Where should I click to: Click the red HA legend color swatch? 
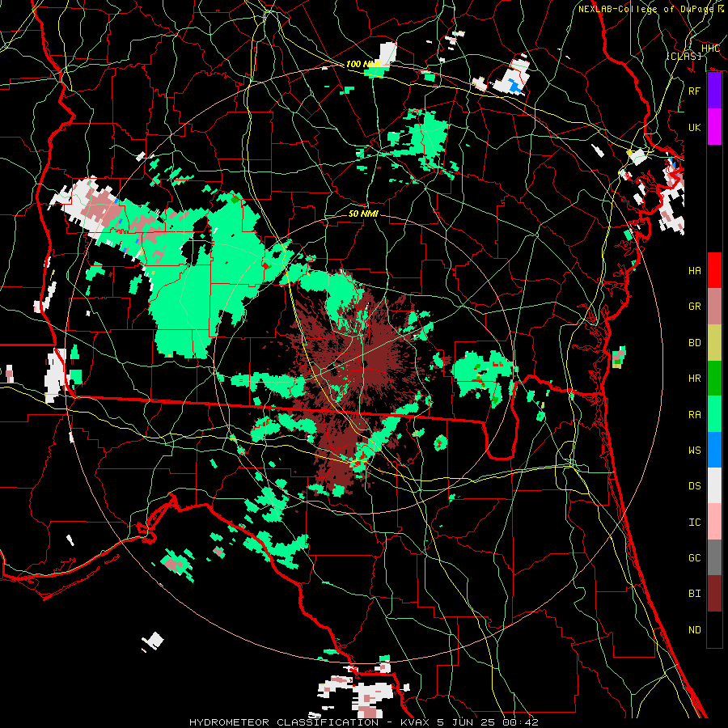[714, 270]
